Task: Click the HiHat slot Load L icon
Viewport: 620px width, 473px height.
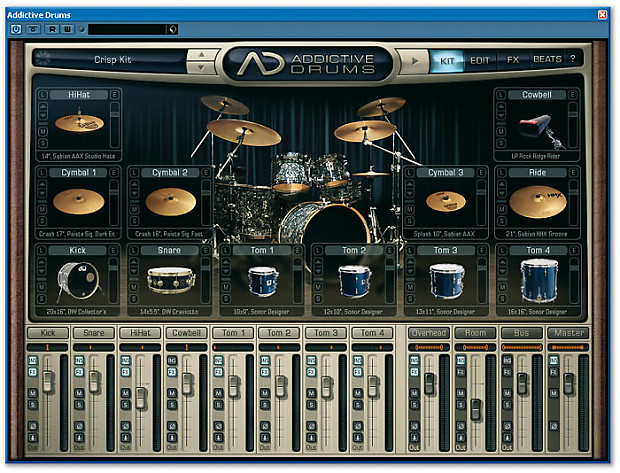Action: point(43,95)
